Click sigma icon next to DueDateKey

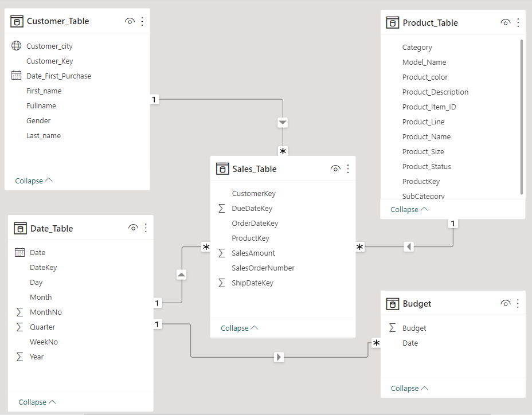tap(221, 208)
